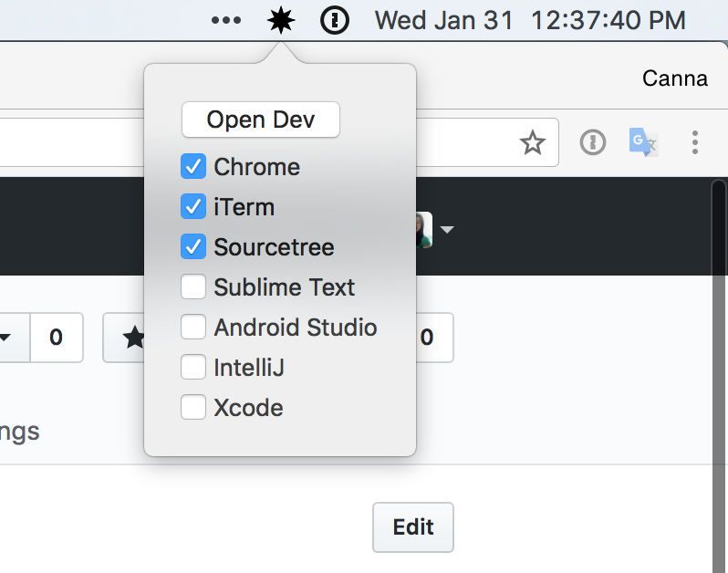
Task: Click the Edit button
Action: click(412, 526)
